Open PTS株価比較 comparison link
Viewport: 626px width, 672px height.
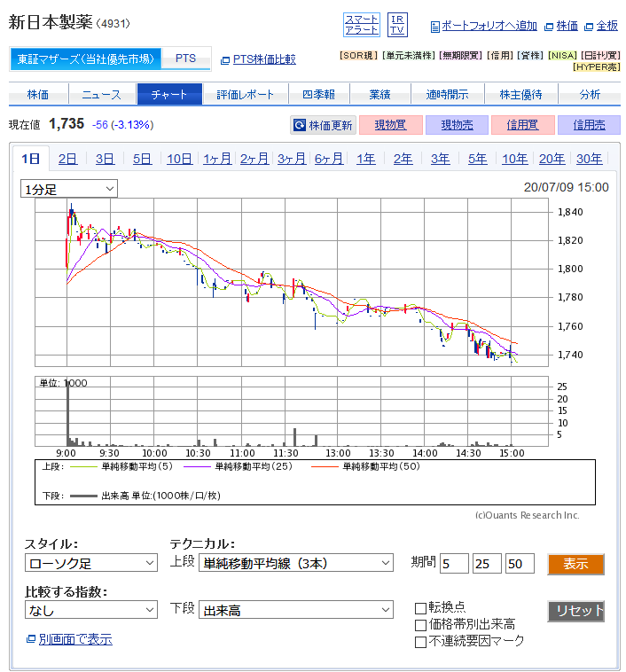(263, 59)
